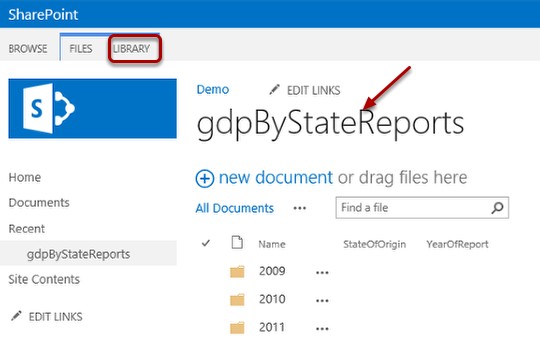This screenshot has width=540, height=364.
Task: Open the LIBRARY ribbon tab
Action: coord(132,49)
